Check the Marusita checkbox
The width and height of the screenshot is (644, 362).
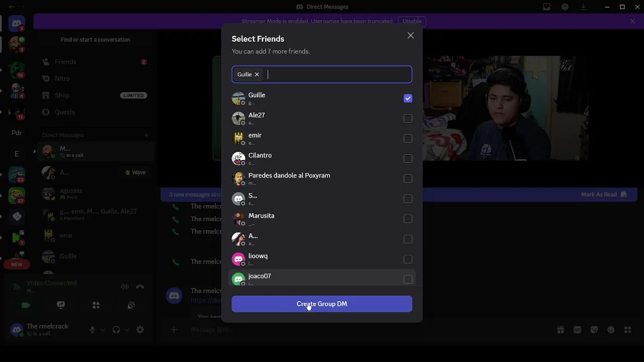[408, 219]
